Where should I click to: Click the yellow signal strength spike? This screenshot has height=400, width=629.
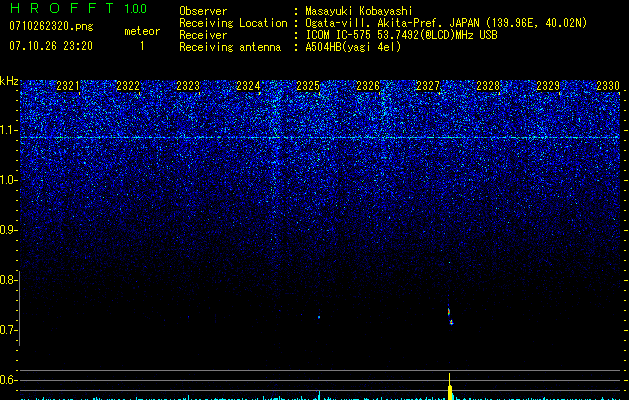click(450, 387)
